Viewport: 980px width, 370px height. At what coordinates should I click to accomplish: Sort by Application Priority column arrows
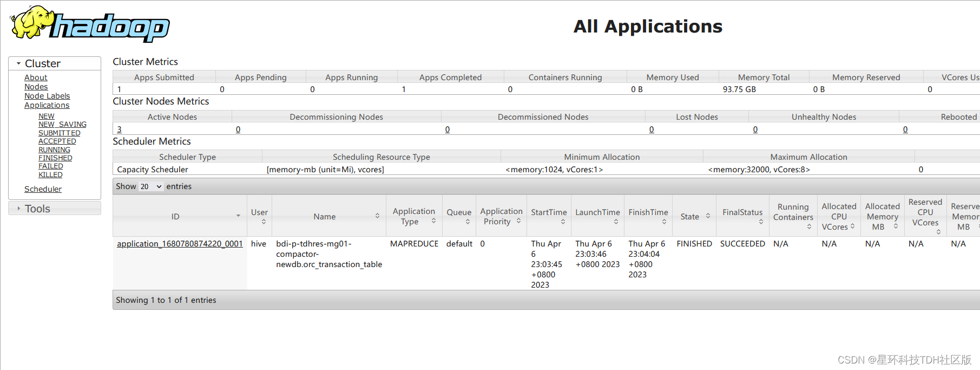tap(518, 220)
